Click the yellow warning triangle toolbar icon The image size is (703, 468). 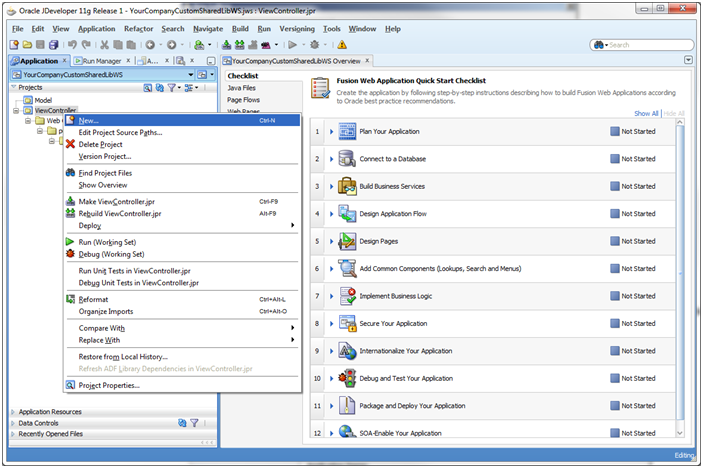(342, 45)
